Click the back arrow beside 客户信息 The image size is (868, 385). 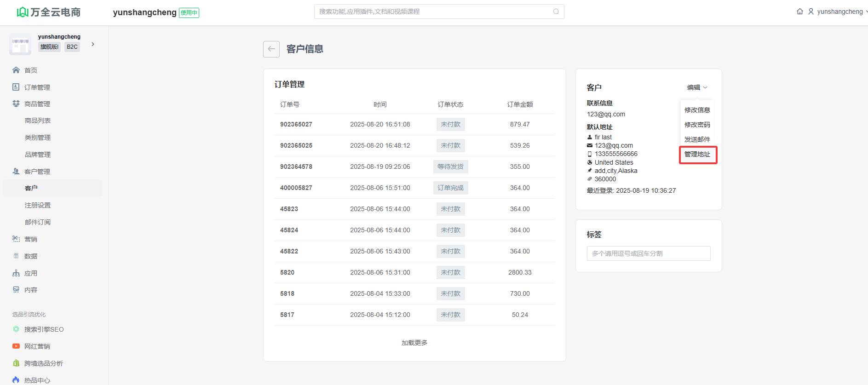click(x=271, y=49)
